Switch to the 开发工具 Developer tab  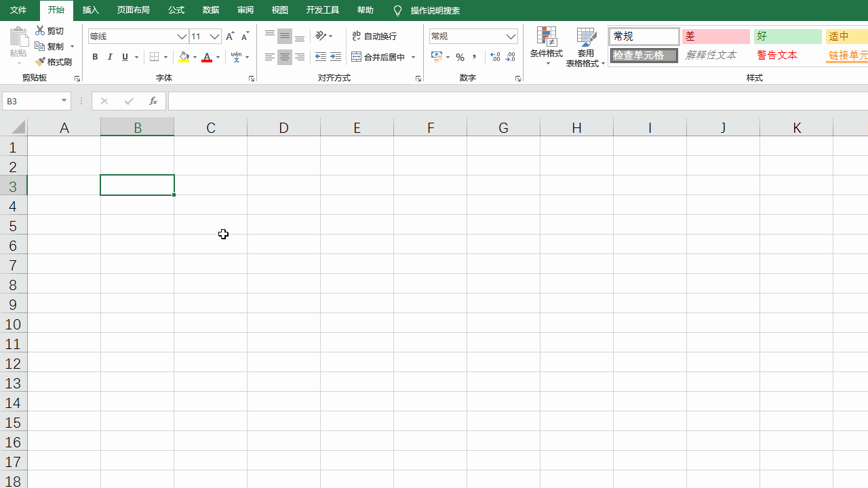323,10
